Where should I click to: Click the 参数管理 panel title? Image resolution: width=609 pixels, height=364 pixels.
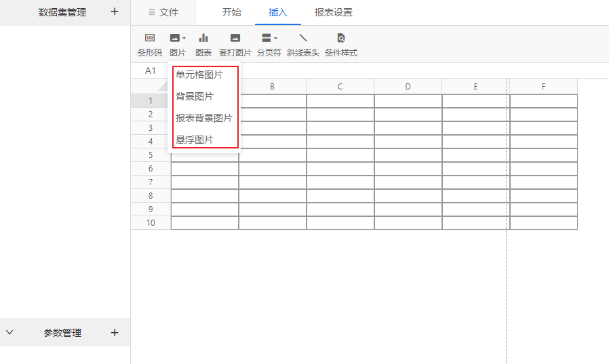point(62,333)
